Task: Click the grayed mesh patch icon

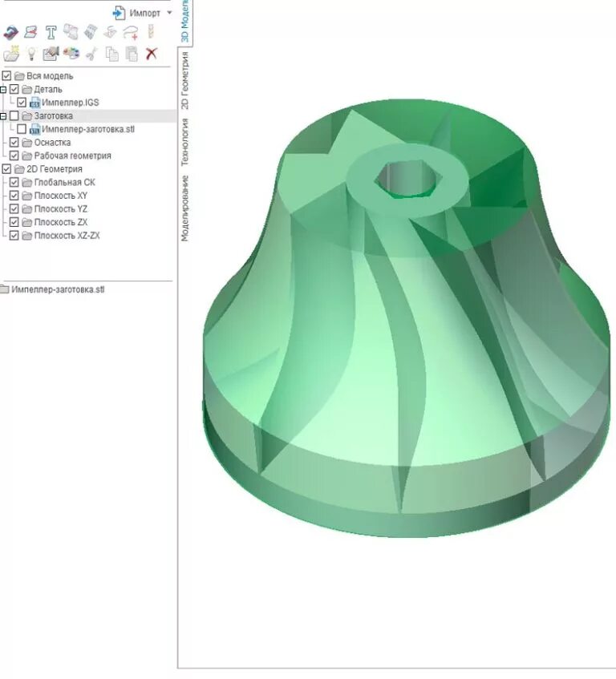Action: pos(91,31)
